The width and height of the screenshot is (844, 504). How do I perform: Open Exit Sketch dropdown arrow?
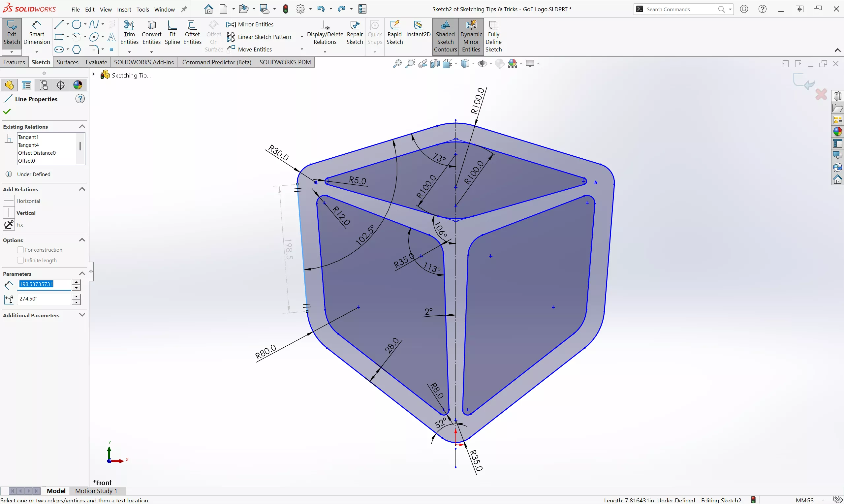click(12, 52)
